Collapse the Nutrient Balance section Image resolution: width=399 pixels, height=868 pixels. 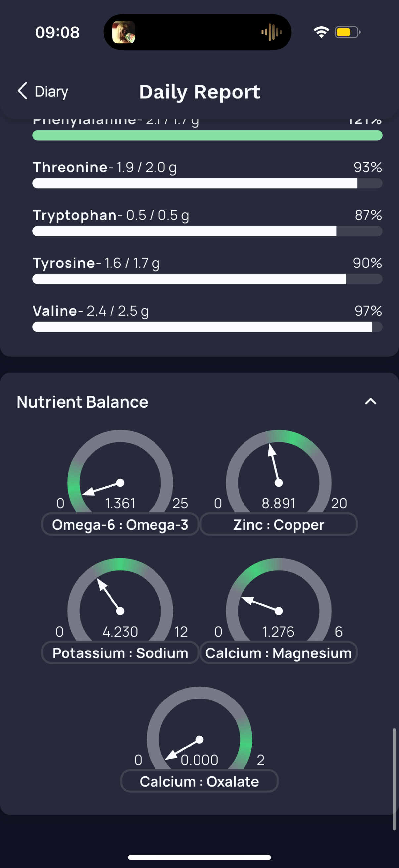(x=370, y=401)
